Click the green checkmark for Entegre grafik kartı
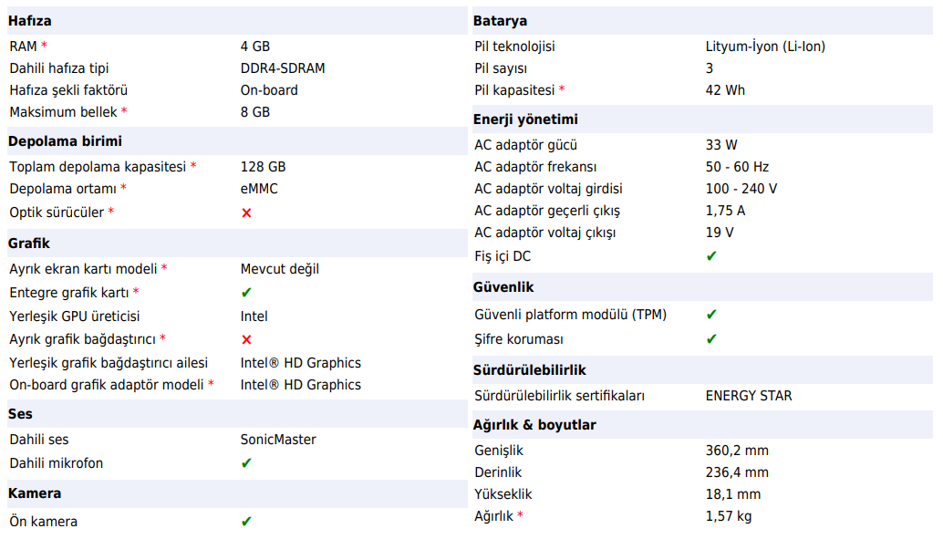This screenshot has width=943, height=560. click(x=246, y=293)
